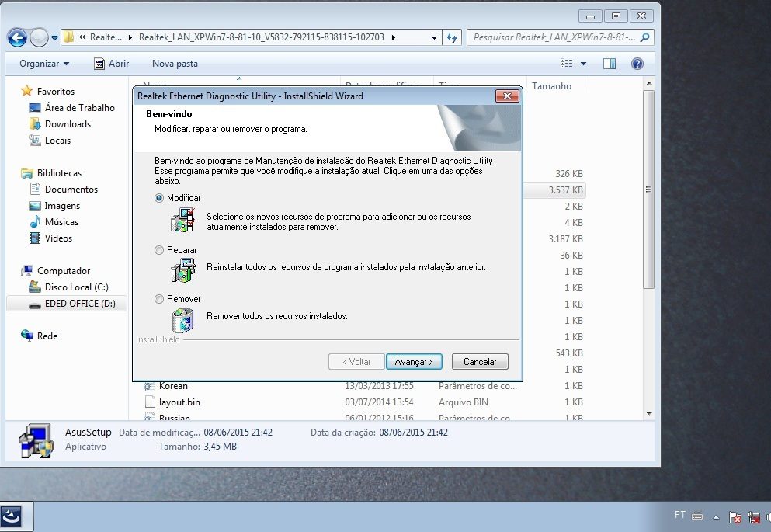Image resolution: width=771 pixels, height=532 pixels.
Task: Go back with Explorer's back arrow
Action: click(x=17, y=37)
